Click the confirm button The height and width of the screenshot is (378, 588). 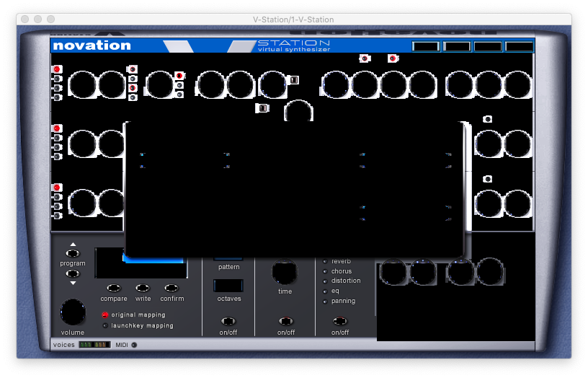click(171, 288)
